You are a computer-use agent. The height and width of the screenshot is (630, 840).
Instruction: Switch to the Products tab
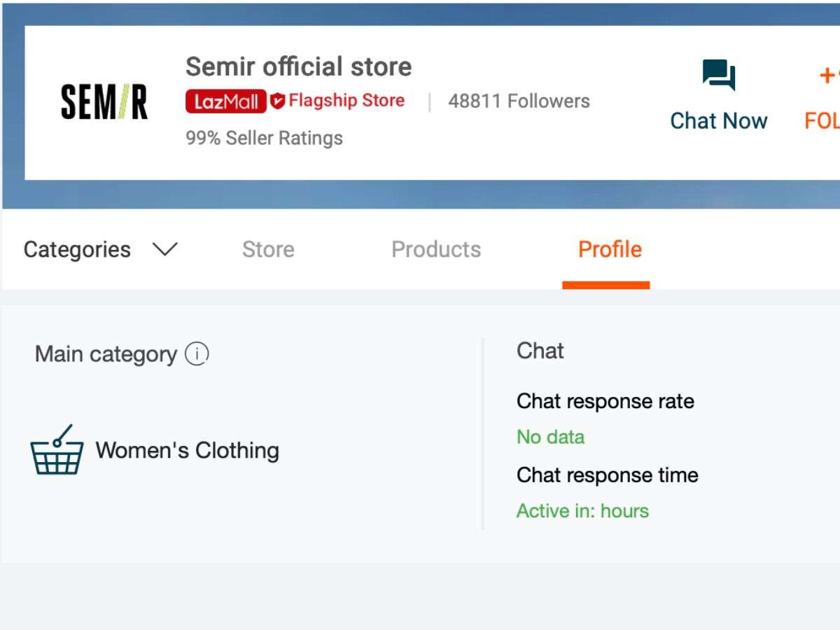(x=436, y=249)
